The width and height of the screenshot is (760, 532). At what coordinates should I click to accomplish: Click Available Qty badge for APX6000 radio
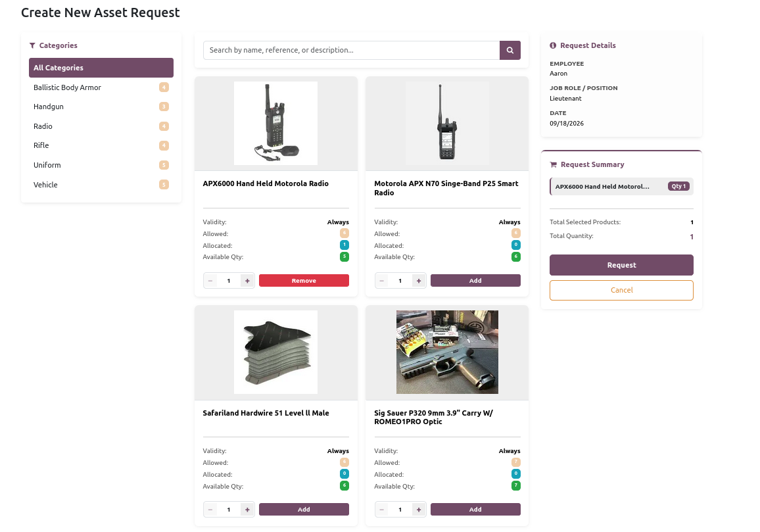click(x=344, y=256)
